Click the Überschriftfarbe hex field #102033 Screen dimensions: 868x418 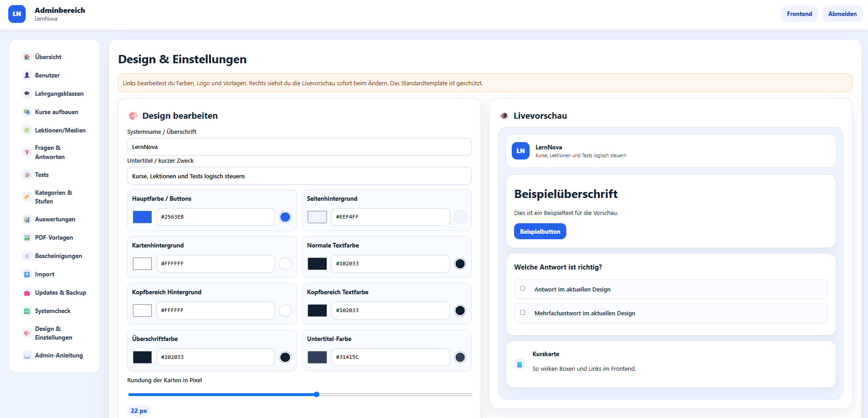[216, 357]
